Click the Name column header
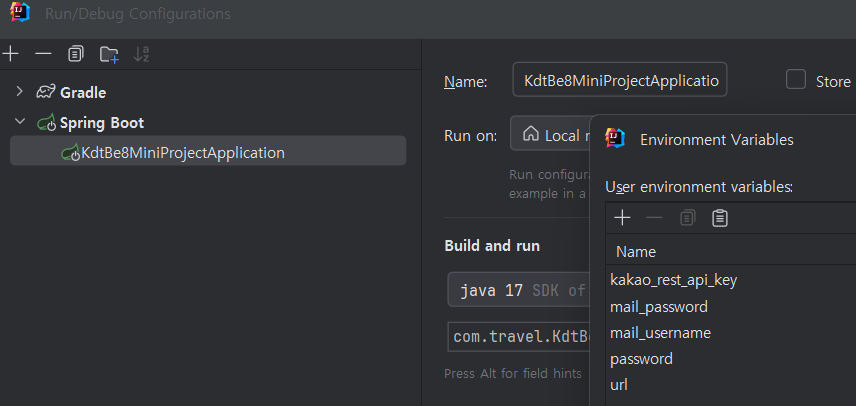This screenshot has height=406, width=856. pos(636,252)
